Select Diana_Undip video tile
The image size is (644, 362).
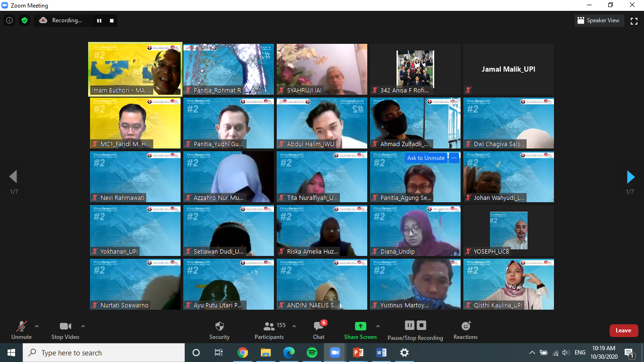coord(415,230)
